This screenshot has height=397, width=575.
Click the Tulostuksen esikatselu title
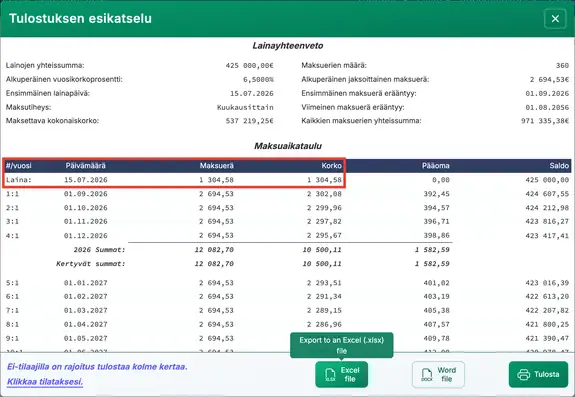80,18
